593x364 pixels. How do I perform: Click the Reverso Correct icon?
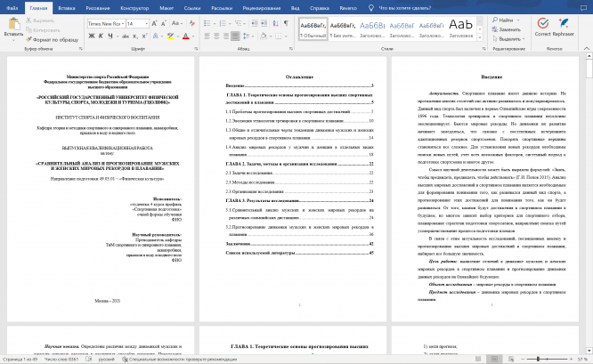543,27
